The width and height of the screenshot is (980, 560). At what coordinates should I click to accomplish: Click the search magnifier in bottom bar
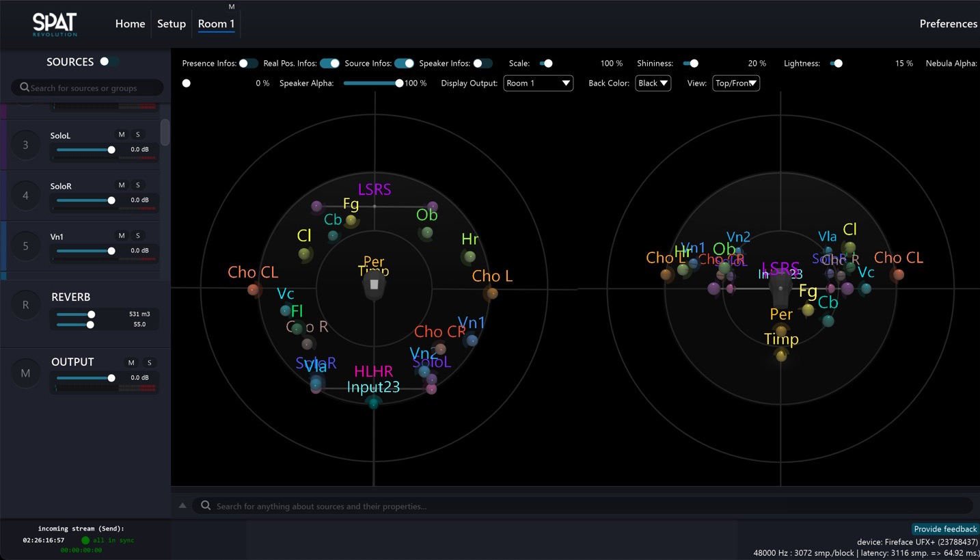(x=206, y=506)
